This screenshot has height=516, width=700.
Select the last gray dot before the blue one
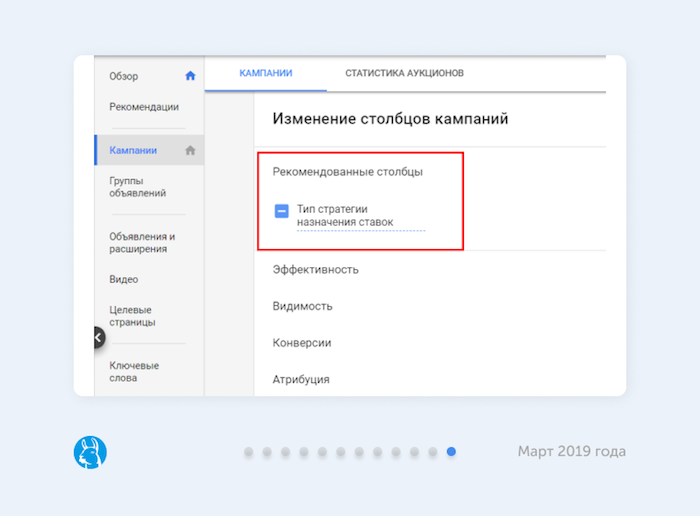pyautogui.click(x=433, y=452)
